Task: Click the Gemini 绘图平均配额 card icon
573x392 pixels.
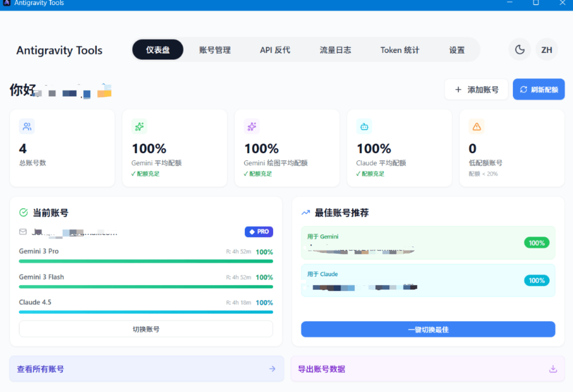Action: [x=252, y=126]
